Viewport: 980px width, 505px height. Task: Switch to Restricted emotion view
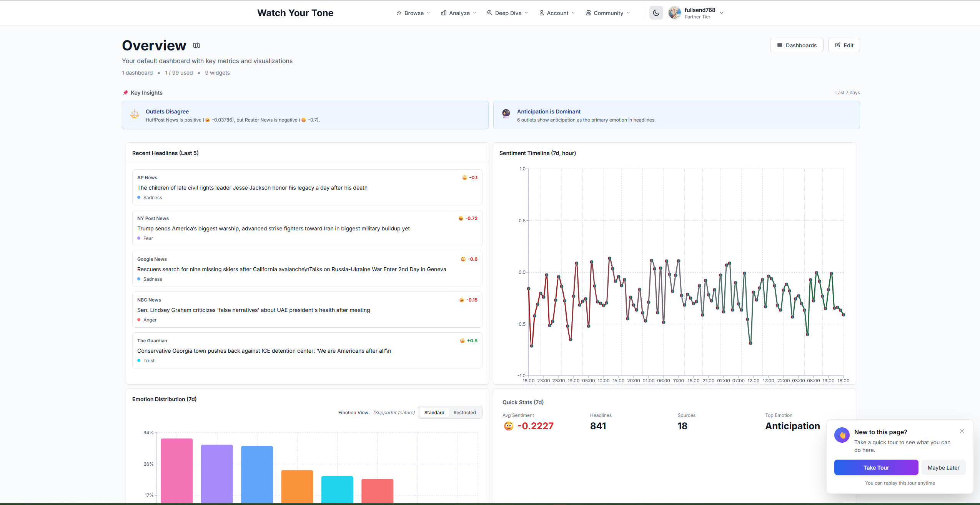coord(464,412)
